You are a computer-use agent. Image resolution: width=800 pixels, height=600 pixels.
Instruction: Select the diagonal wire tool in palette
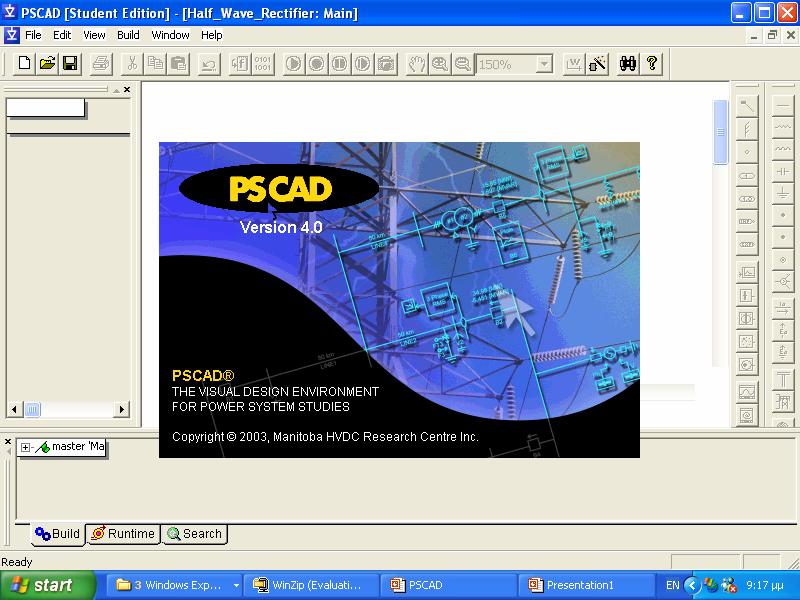pyautogui.click(x=747, y=106)
